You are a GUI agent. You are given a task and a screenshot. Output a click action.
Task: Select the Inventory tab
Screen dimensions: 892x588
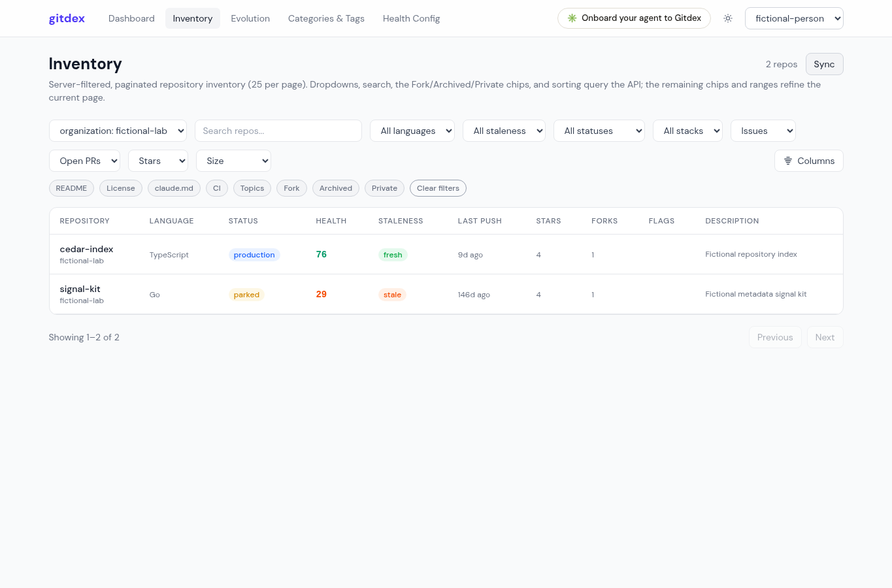click(193, 18)
